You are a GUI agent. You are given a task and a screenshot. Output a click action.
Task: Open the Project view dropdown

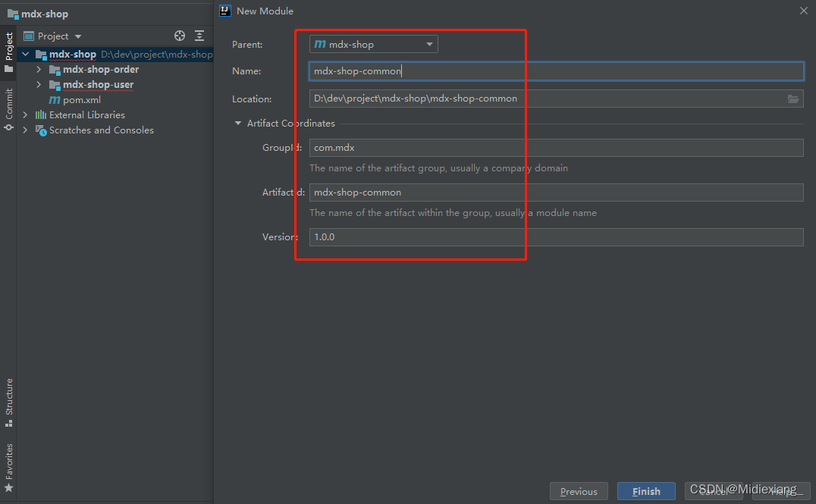coord(78,36)
